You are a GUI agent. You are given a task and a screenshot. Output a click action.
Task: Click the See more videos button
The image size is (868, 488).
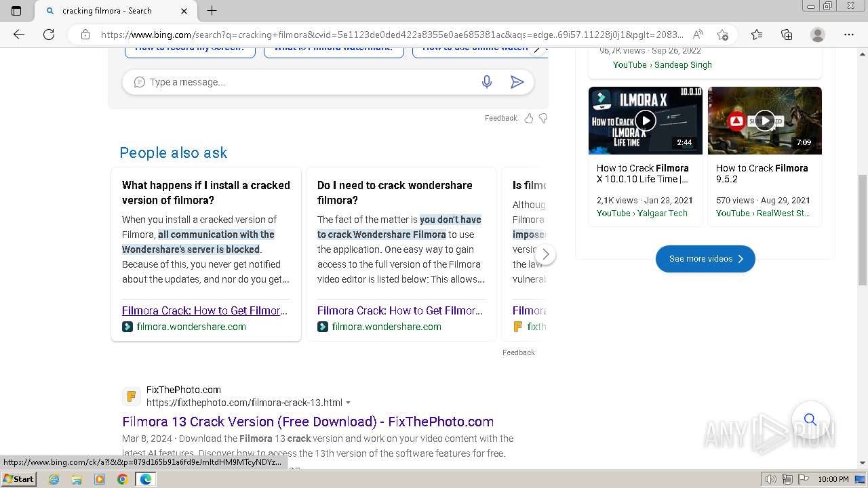pyautogui.click(x=705, y=259)
